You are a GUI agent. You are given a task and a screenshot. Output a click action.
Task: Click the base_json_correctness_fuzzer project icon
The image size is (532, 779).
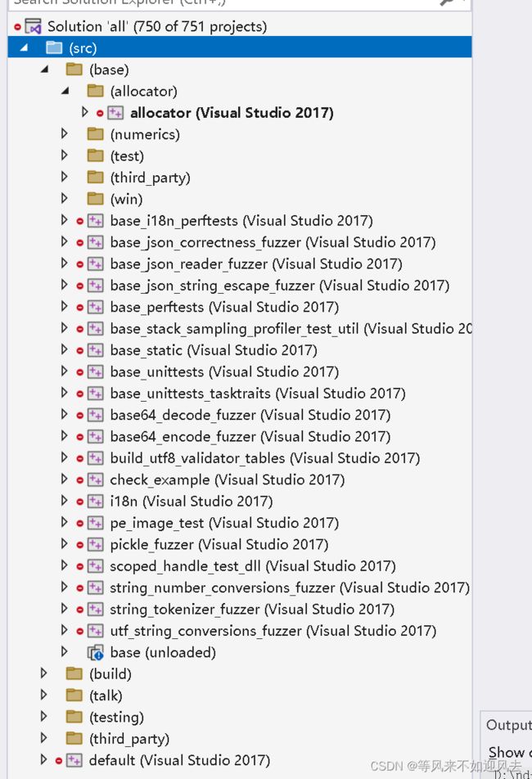coord(95,242)
